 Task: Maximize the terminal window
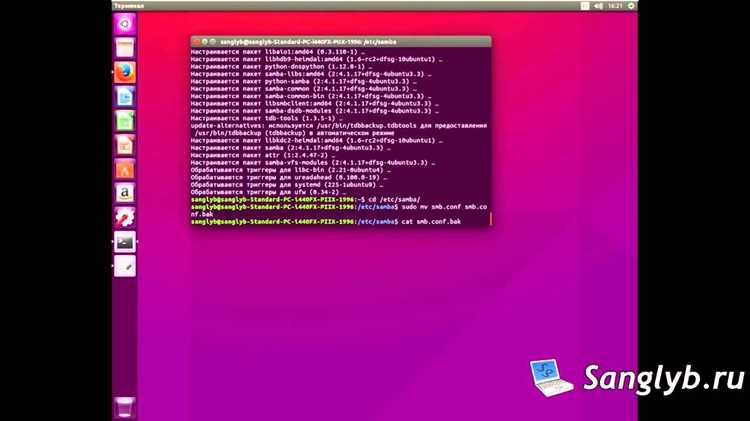(213, 42)
